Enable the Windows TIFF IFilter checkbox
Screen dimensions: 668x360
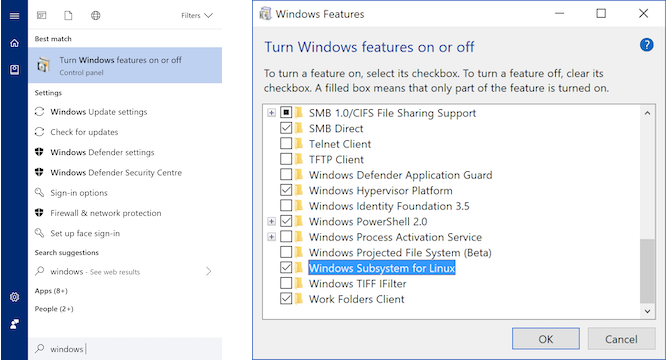tap(286, 283)
